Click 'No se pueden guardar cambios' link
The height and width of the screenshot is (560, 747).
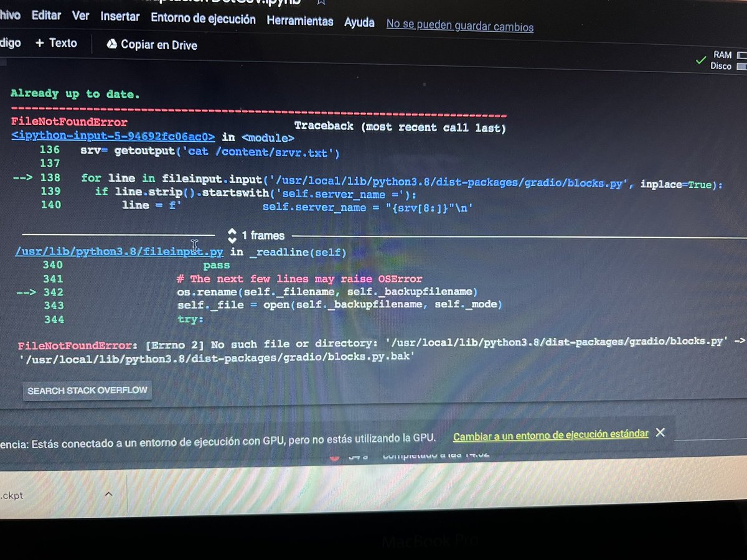pos(459,26)
